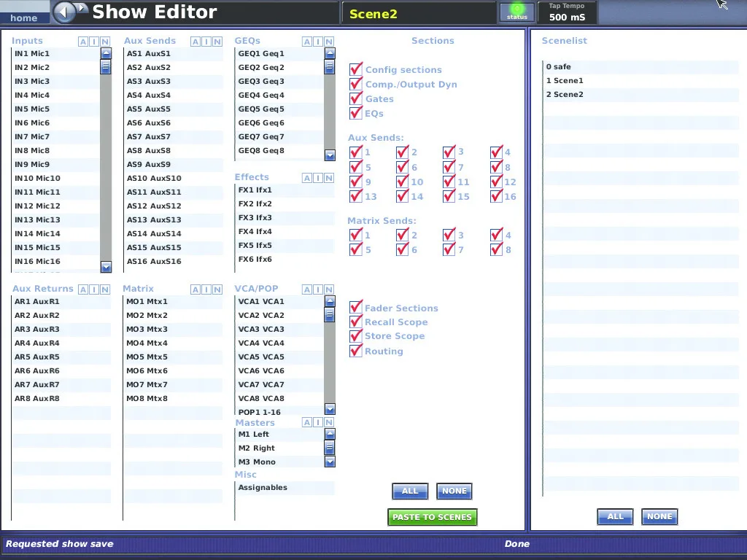The width and height of the screenshot is (747, 560).
Task: Click down arrow of VCA/POP list scrollbar
Action: [x=330, y=409]
